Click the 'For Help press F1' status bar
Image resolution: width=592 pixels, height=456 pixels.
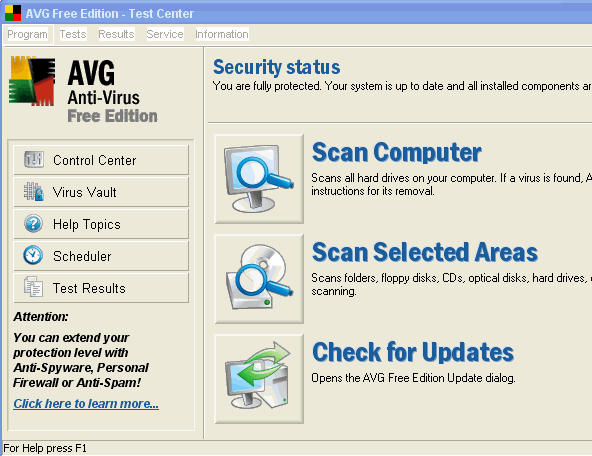45,448
